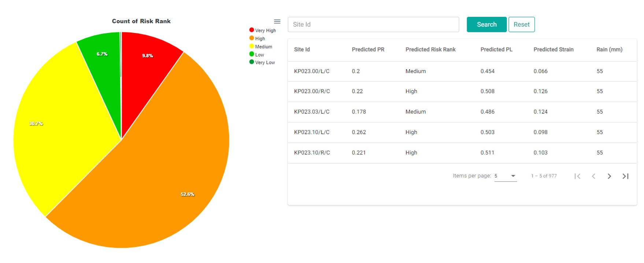Sort by Predicted Risk Rank column
Screen dimensions: 644x263
(x=430, y=50)
